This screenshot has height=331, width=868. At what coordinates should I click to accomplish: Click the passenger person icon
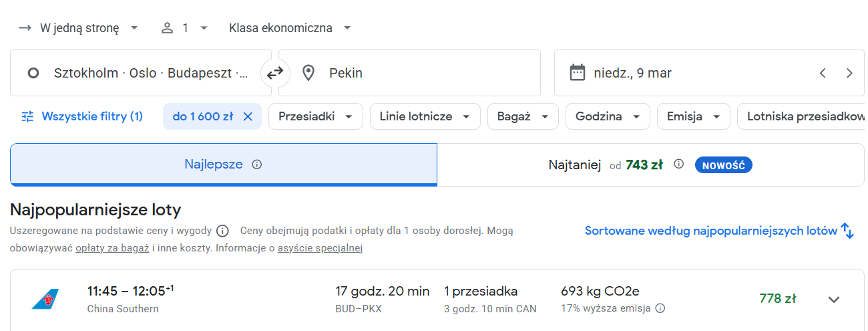coord(167,28)
